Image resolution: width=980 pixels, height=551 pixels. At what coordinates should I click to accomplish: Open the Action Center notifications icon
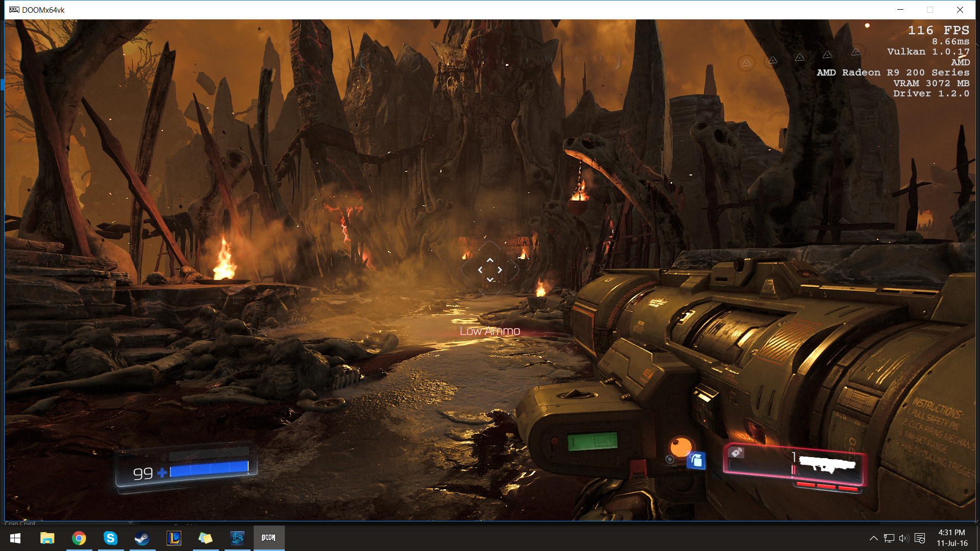[920, 538]
